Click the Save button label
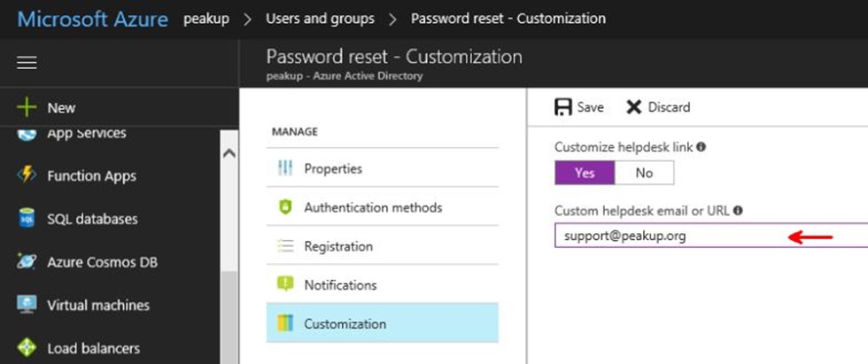The image size is (868, 364). click(x=590, y=107)
